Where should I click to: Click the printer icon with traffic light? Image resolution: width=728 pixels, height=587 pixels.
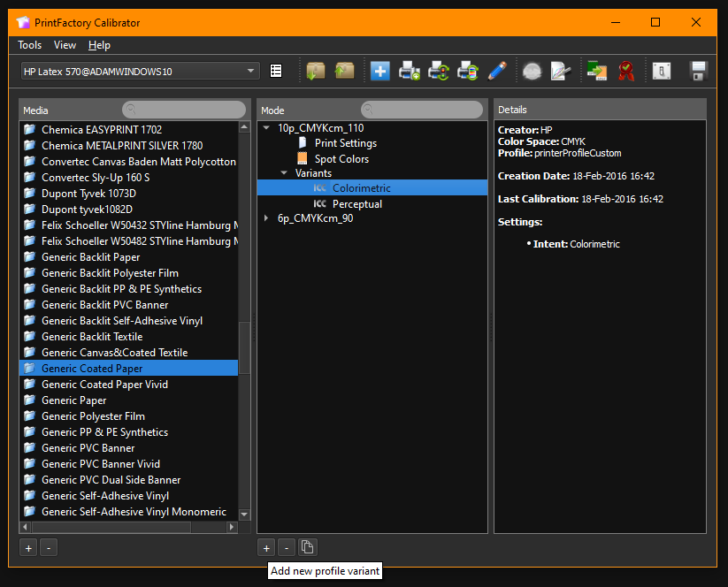click(x=438, y=71)
